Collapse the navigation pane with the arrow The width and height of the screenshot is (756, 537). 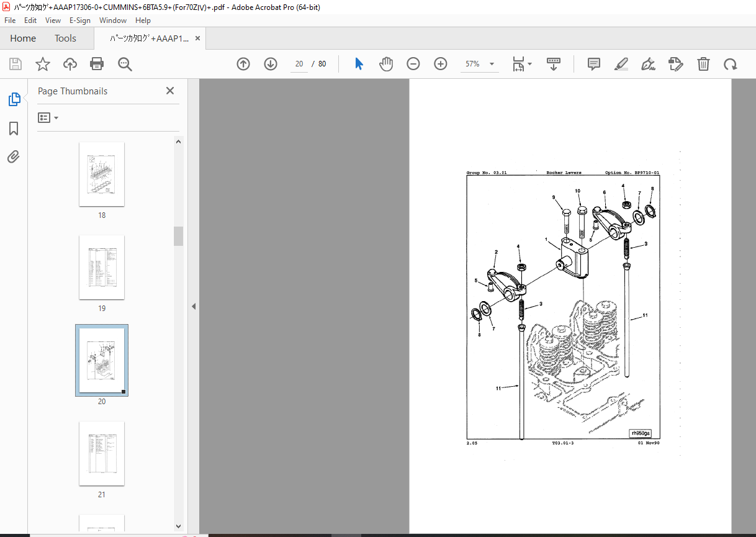coord(193,306)
